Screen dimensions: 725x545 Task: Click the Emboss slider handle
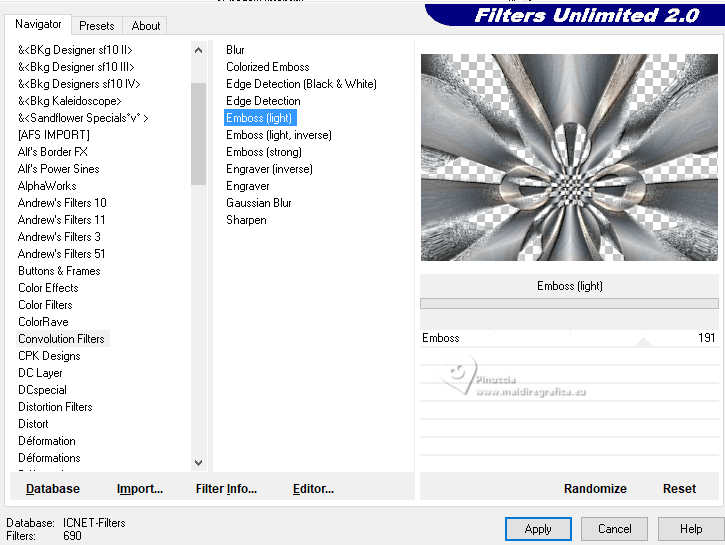tap(643, 342)
